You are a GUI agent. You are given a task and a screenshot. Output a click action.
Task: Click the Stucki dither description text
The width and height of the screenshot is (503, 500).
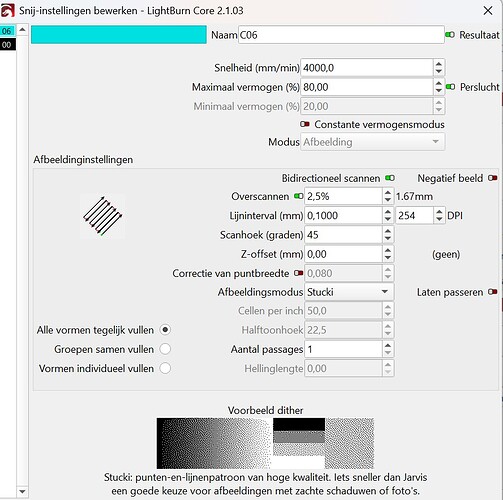tap(266, 484)
